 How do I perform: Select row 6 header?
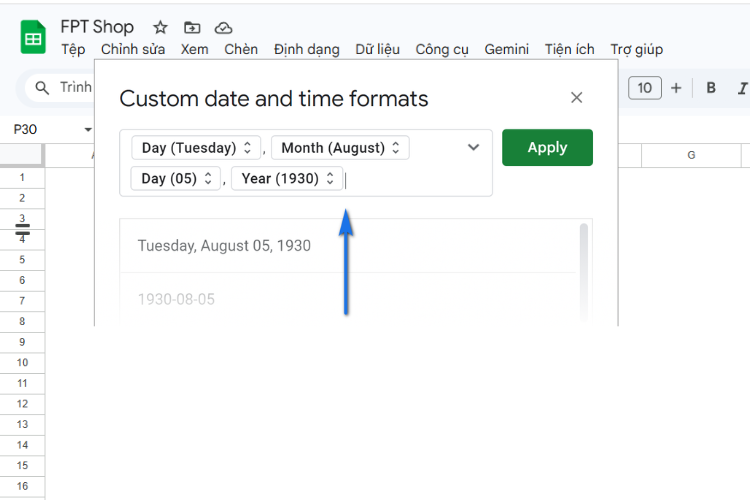click(x=22, y=280)
